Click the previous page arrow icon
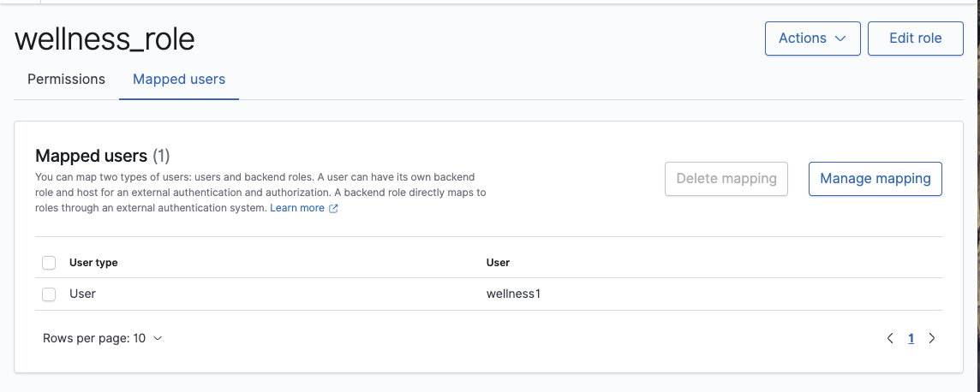Screen dimensions: 980x392 coord(890,338)
